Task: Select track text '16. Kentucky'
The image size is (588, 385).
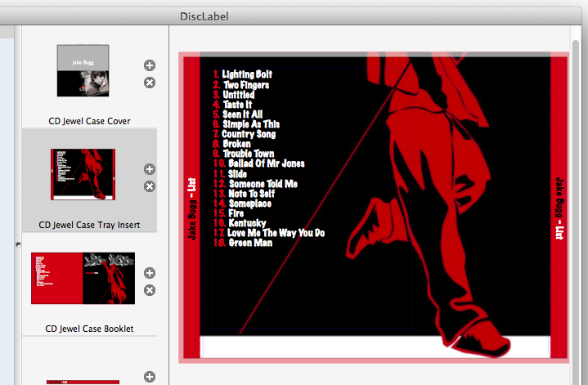Action: (x=240, y=223)
